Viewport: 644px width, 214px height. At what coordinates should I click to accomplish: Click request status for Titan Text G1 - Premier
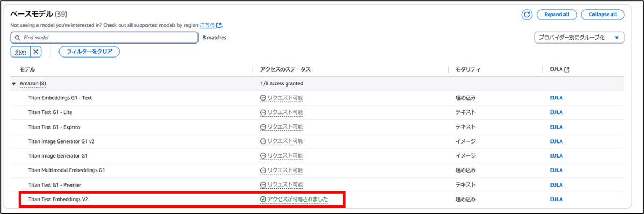[281, 185]
